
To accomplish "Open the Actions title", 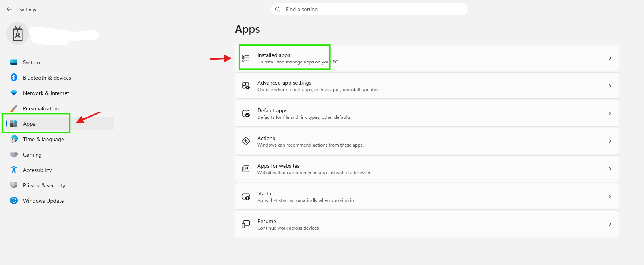I will (266, 138).
